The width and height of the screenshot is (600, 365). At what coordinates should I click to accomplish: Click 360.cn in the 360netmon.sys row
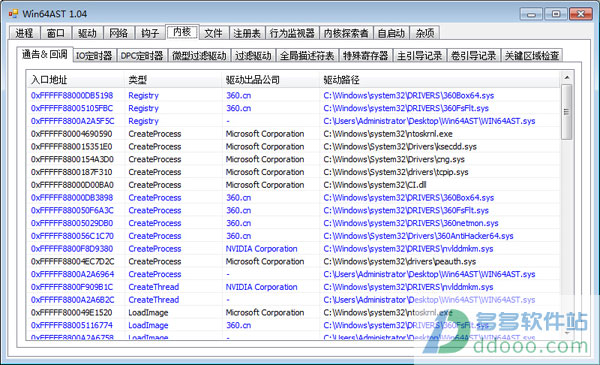click(x=238, y=223)
